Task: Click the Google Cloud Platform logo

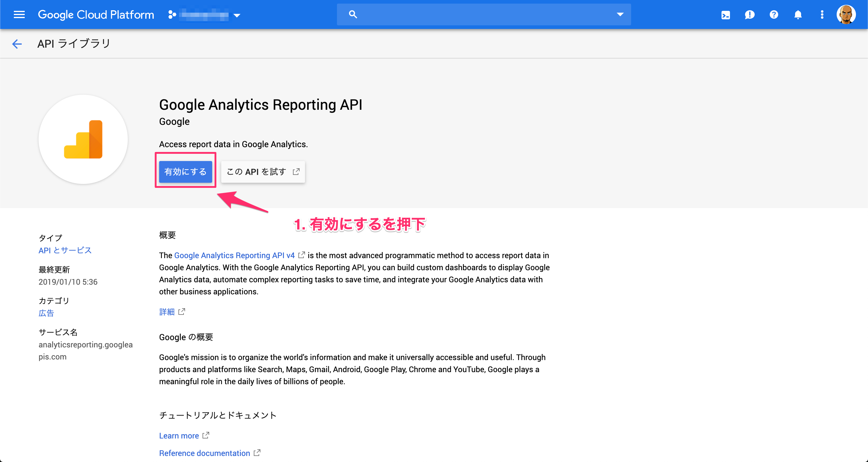Action: coord(96,15)
